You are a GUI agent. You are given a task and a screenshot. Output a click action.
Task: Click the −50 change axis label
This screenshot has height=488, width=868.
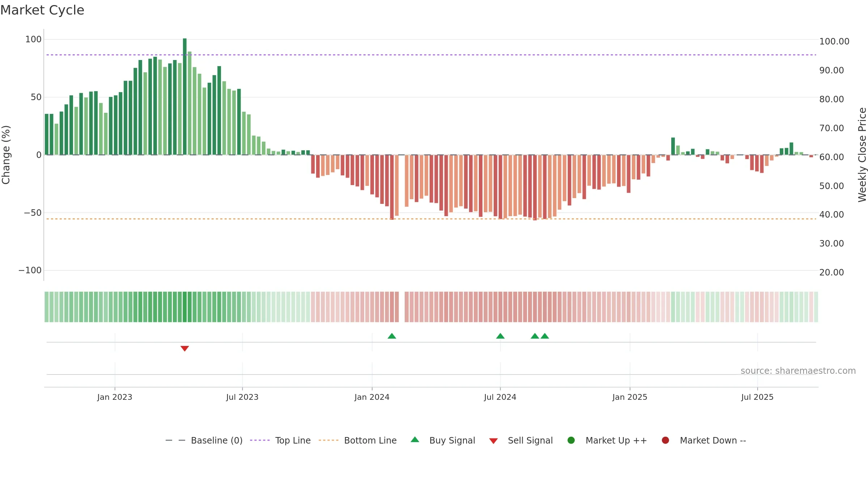pyautogui.click(x=33, y=213)
